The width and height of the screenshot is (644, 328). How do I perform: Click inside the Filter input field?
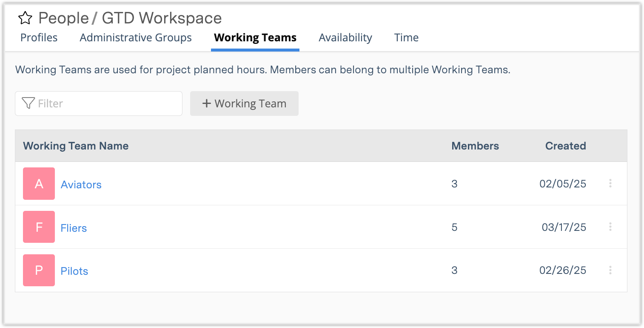pos(98,103)
